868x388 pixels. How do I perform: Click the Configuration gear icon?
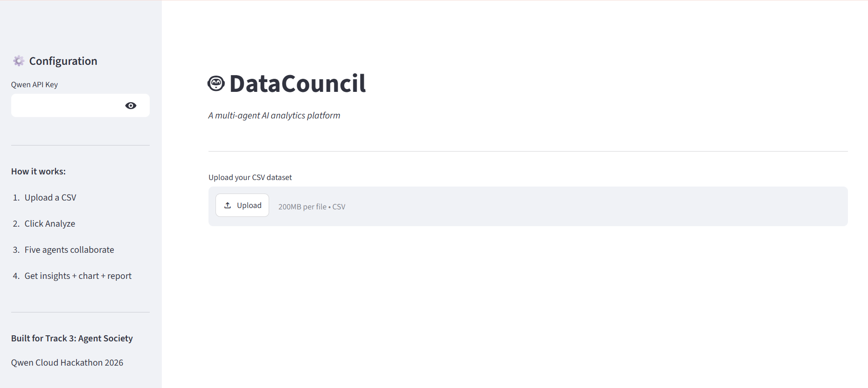point(19,61)
